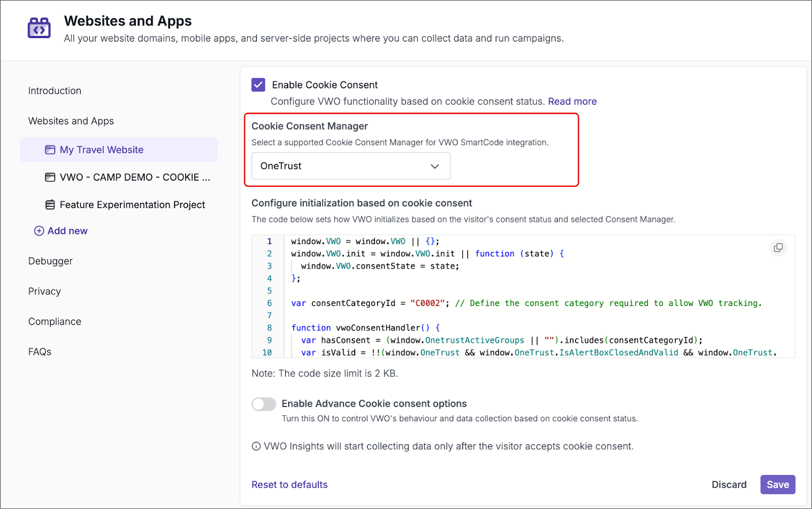
Task: Click the info icon beside VWO Insights note
Action: tap(256, 446)
